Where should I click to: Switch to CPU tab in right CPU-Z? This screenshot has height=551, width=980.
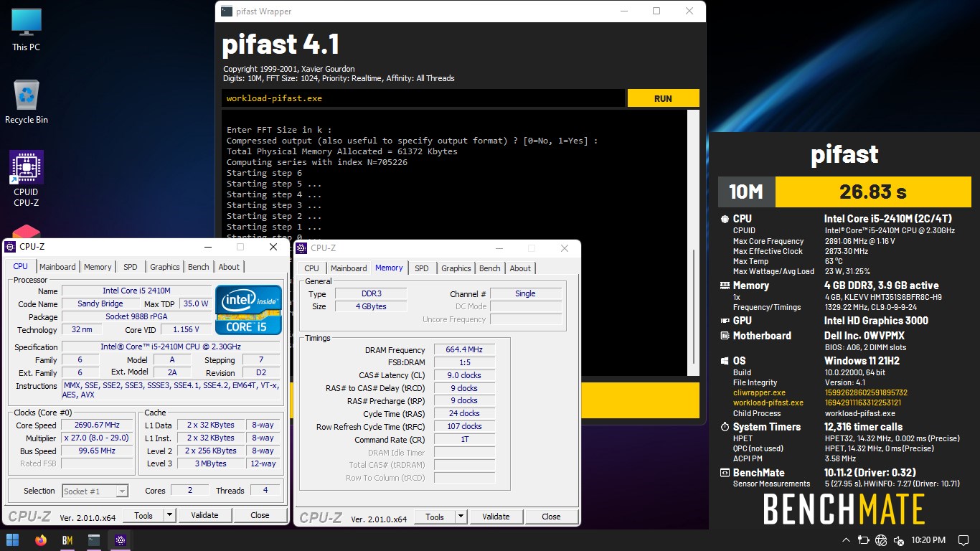click(311, 268)
